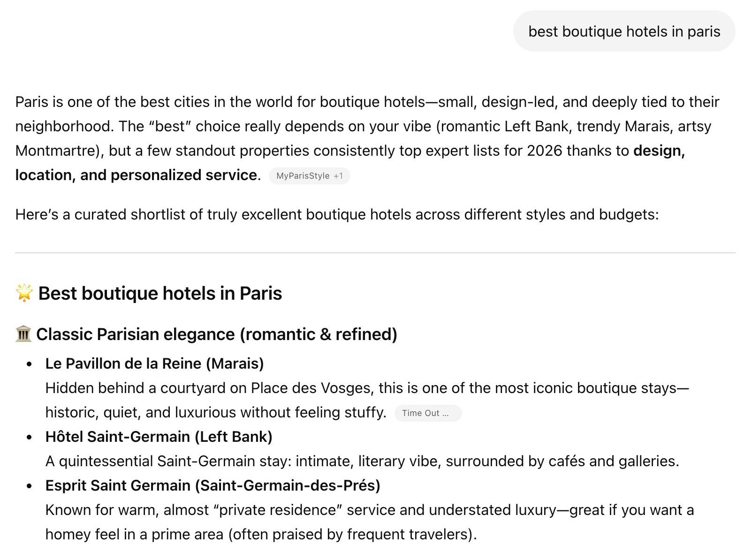Select the phrase 'Place des Vosges' in text
Image resolution: width=744 pixels, height=560 pixels.
(311, 388)
